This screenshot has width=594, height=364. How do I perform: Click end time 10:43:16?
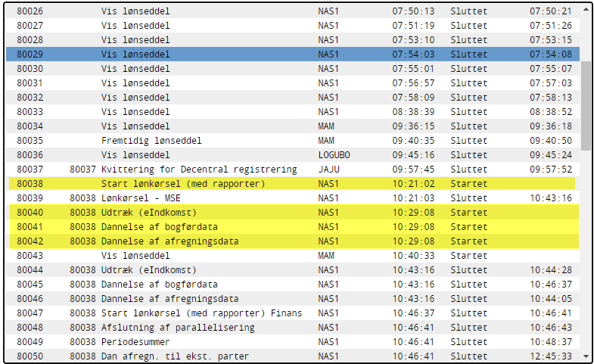coord(550,198)
